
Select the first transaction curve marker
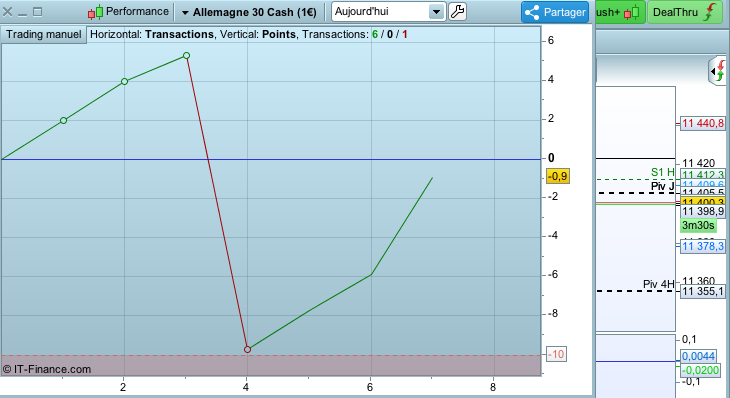pyautogui.click(x=63, y=121)
